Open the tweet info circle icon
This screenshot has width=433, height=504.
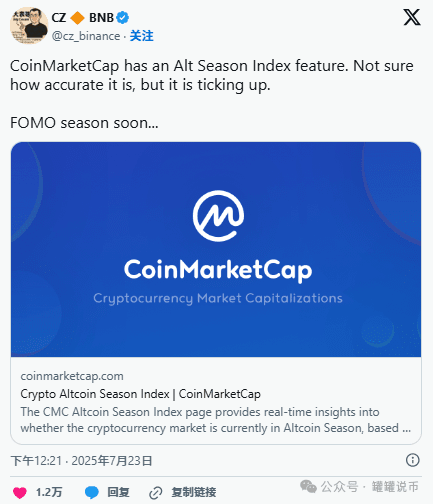pyautogui.click(x=412, y=460)
